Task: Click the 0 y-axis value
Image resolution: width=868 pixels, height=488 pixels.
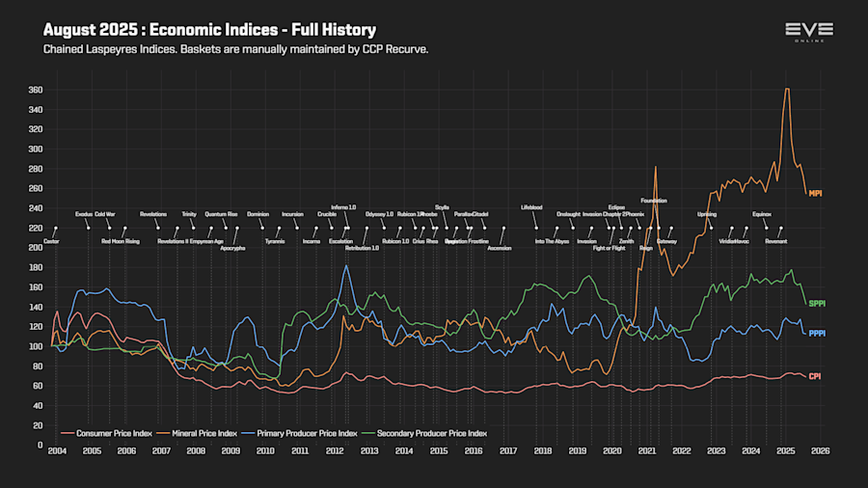Action: (40, 446)
